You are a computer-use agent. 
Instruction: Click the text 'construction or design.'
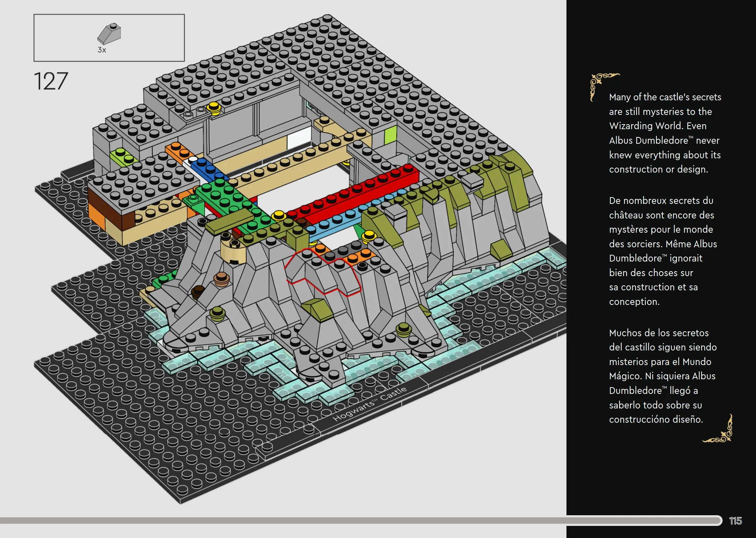click(659, 169)
